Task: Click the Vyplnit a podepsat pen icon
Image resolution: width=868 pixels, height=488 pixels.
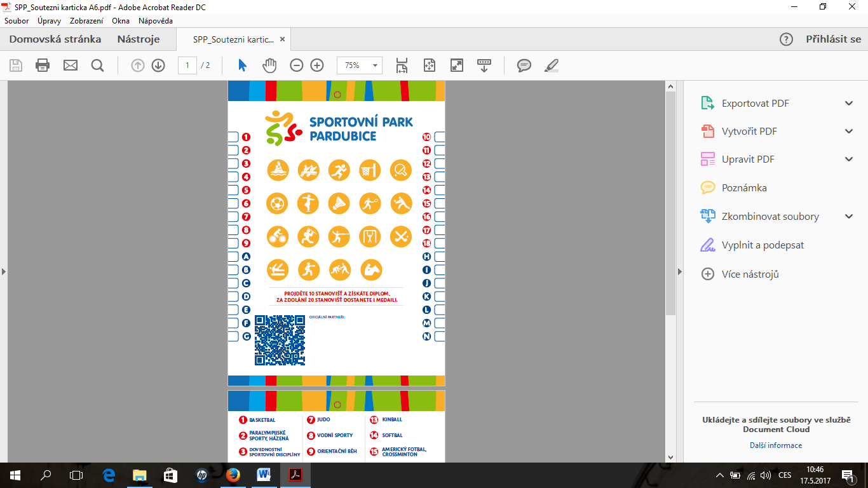Action: tap(708, 245)
